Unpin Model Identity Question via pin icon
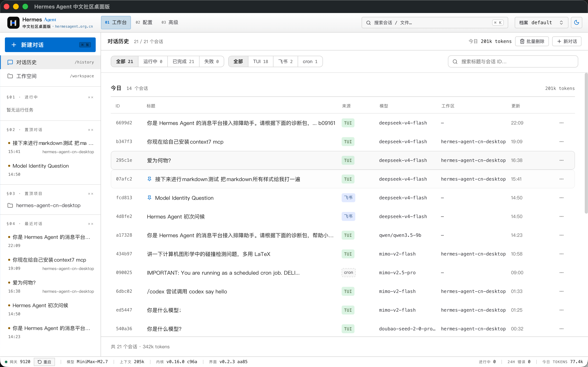The image size is (588, 367). tap(149, 198)
